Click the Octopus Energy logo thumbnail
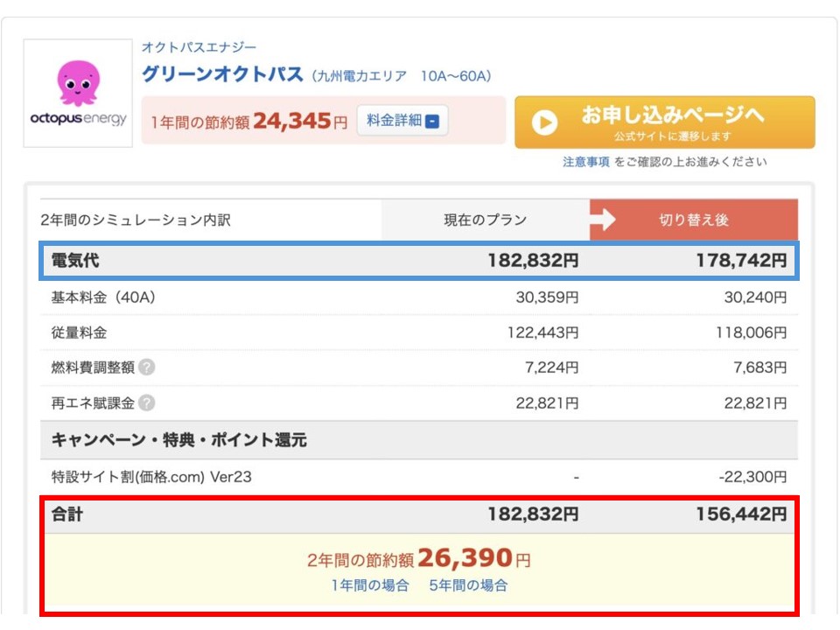This screenshot has height=630, width=840. [78, 93]
